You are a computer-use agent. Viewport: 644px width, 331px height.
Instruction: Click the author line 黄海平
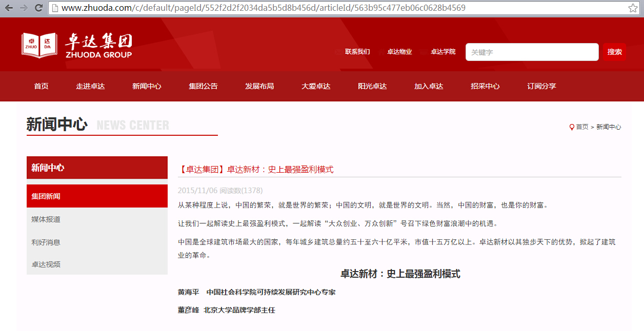pyautogui.click(x=256, y=292)
